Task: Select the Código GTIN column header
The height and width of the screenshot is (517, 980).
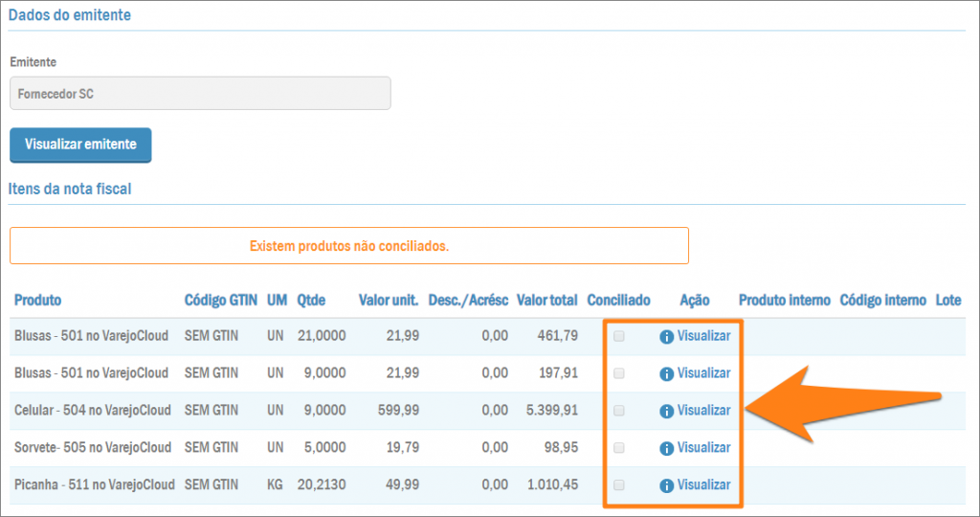Action: click(x=220, y=300)
